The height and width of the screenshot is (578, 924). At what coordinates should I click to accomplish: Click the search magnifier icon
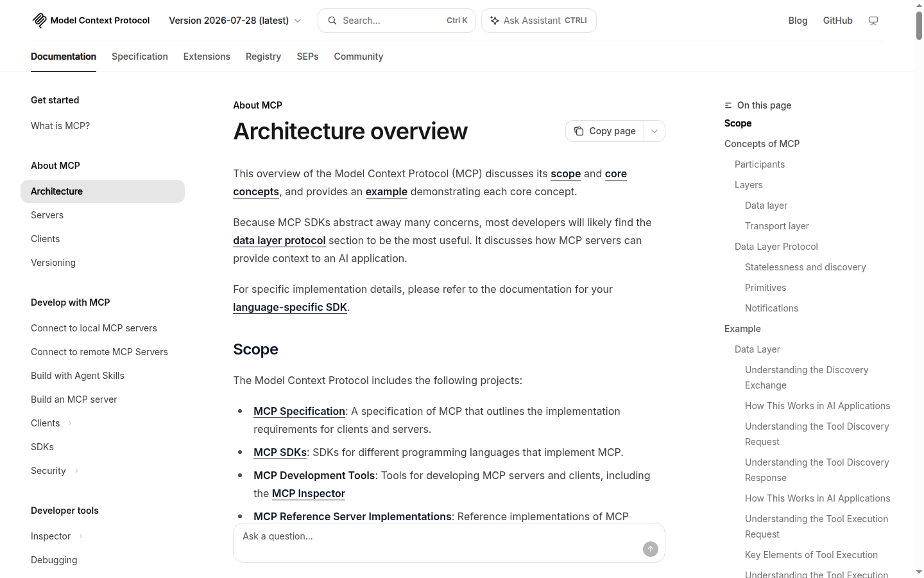(332, 21)
